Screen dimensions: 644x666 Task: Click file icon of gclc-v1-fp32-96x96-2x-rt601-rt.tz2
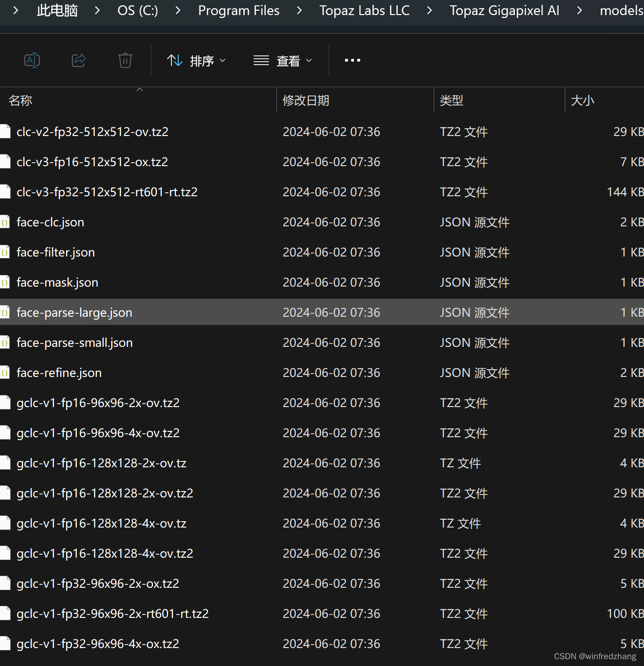pyautogui.click(x=5, y=614)
